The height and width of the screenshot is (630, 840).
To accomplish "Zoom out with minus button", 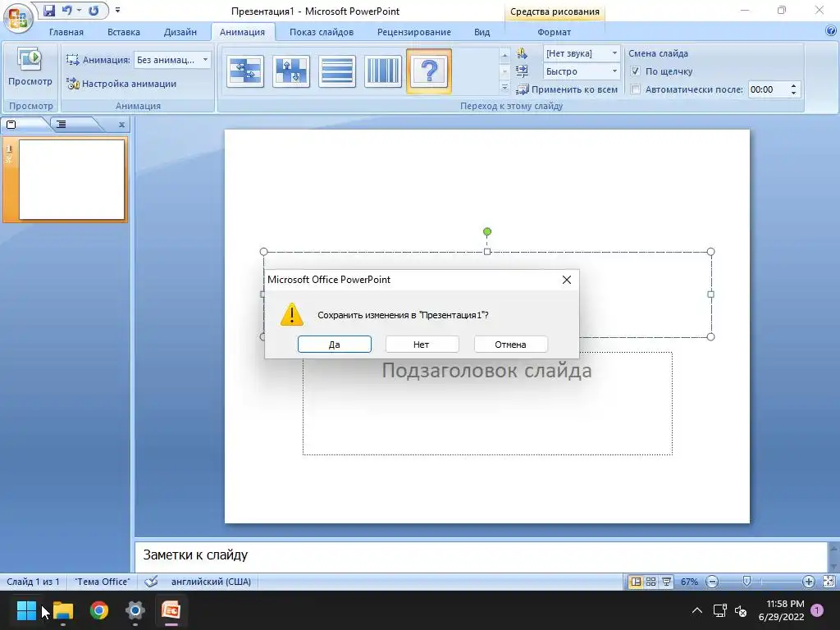I will coord(712,582).
